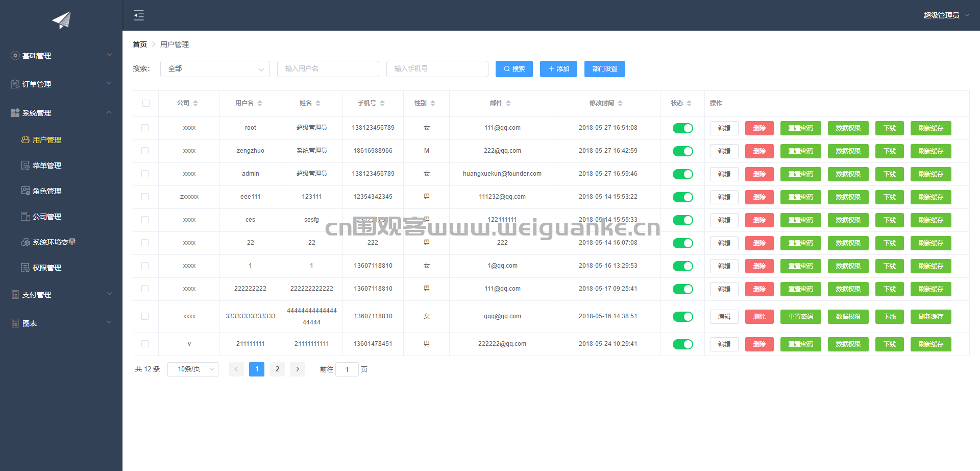The width and height of the screenshot is (980, 471).
Task: Go to next page arrow
Action: (298, 369)
